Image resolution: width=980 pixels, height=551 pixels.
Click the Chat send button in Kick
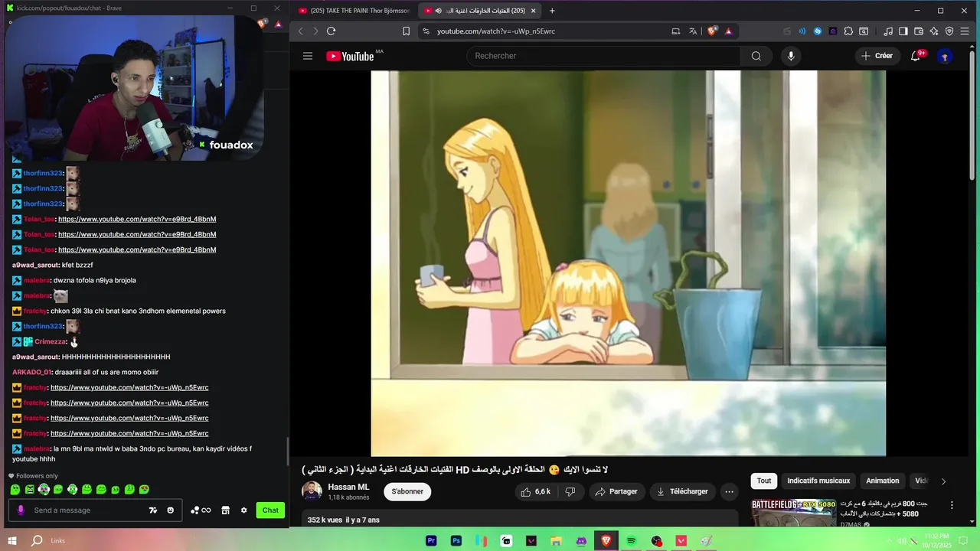tap(270, 510)
